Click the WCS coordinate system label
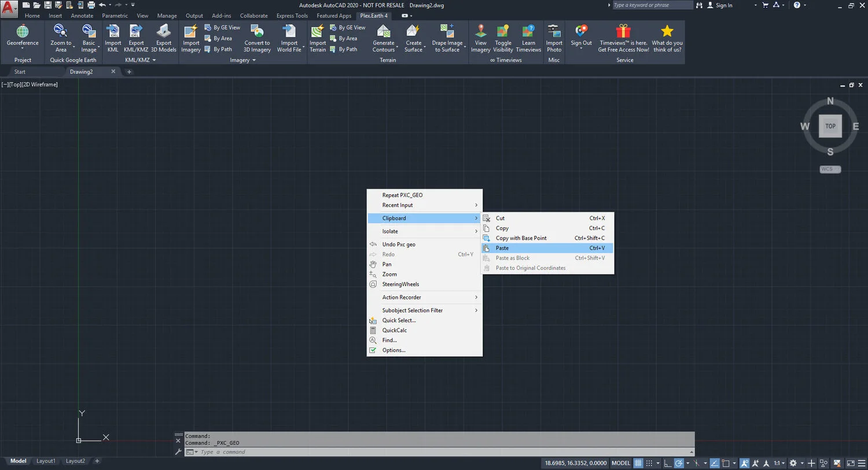The width and height of the screenshot is (868, 470). point(830,169)
